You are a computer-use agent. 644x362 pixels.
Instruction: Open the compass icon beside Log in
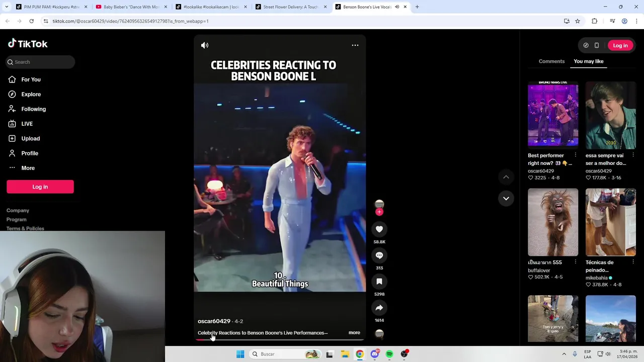coord(586,45)
